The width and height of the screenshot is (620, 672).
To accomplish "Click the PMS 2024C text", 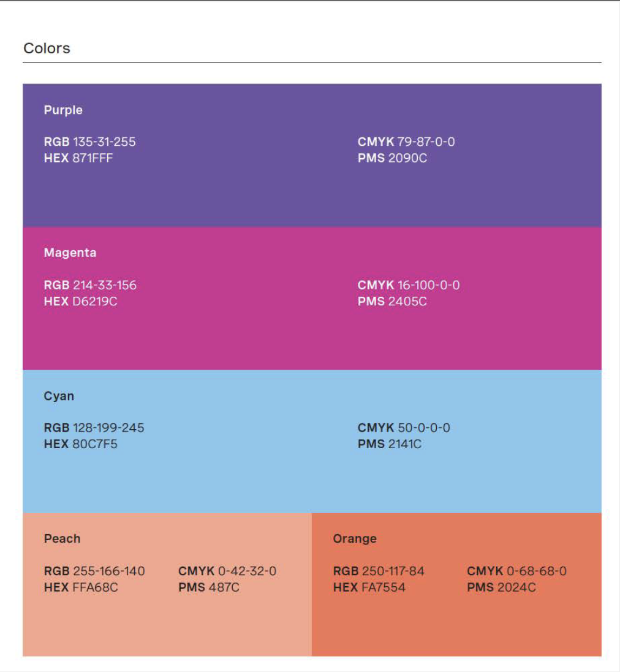I will (501, 587).
